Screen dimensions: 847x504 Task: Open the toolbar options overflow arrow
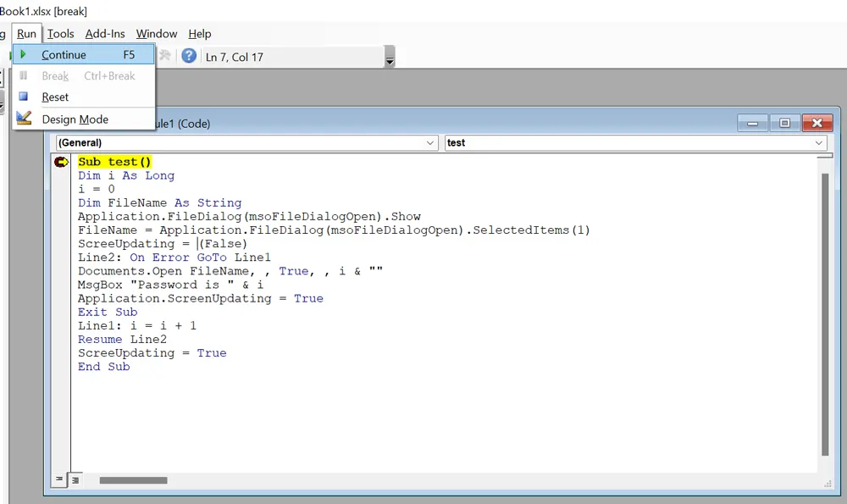pos(390,61)
